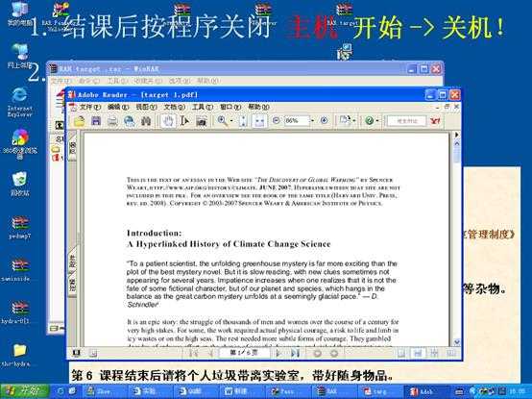The image size is (532, 399).
Task: Select continuous page layout icon in status bar
Action: pyautogui.click(x=418, y=354)
